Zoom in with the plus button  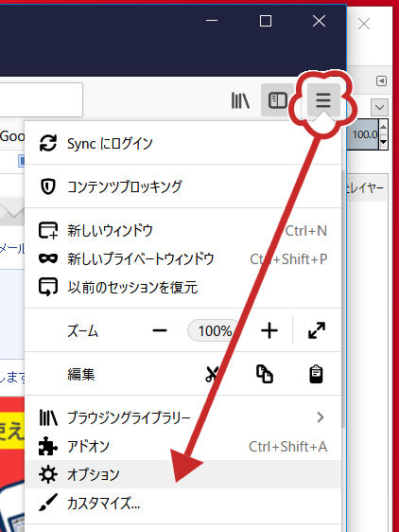pyautogui.click(x=269, y=330)
